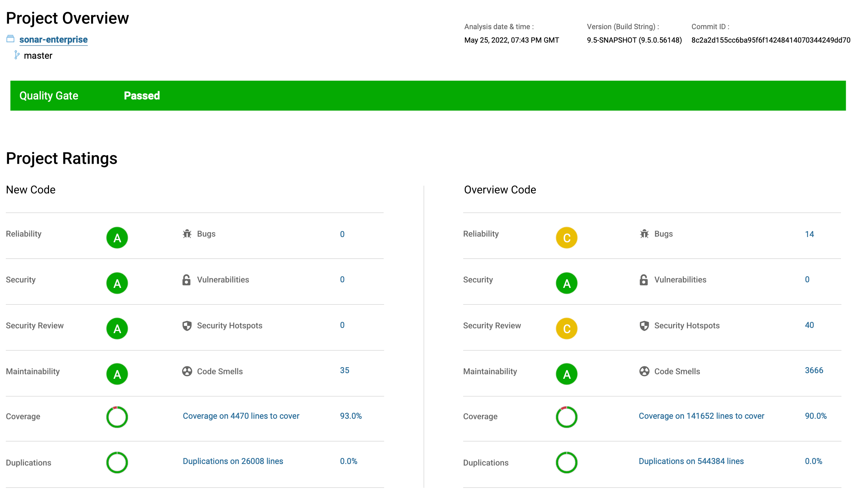Click the master branch icon
854x504 pixels.
[x=16, y=55]
